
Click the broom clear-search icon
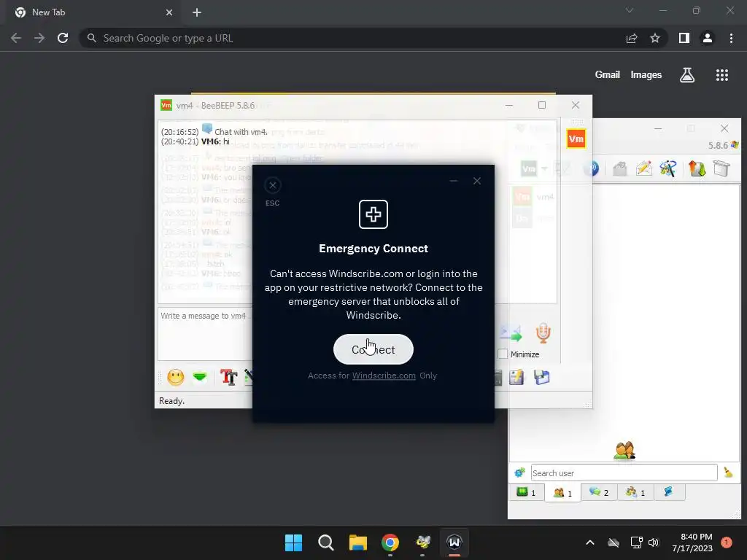(728, 472)
